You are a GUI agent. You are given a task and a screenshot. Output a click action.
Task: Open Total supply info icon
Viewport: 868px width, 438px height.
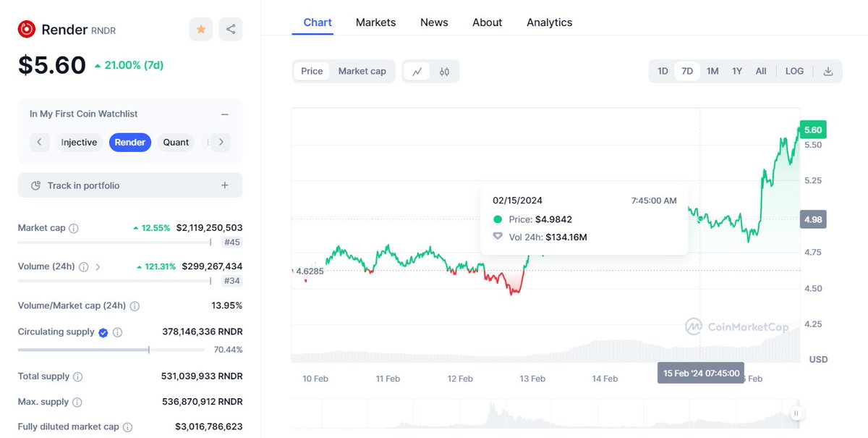(78, 376)
